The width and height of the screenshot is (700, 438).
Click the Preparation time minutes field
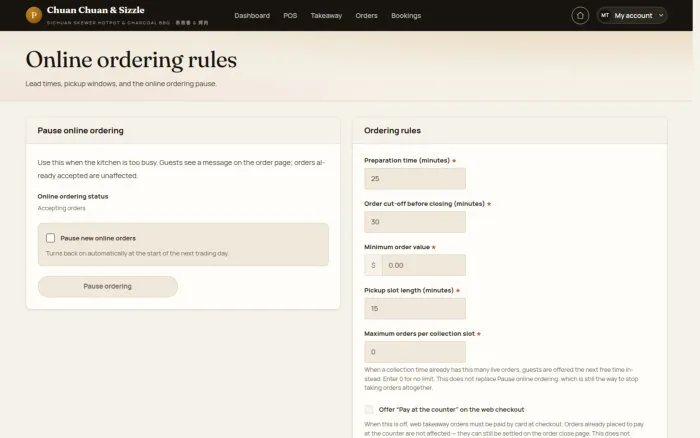point(415,179)
